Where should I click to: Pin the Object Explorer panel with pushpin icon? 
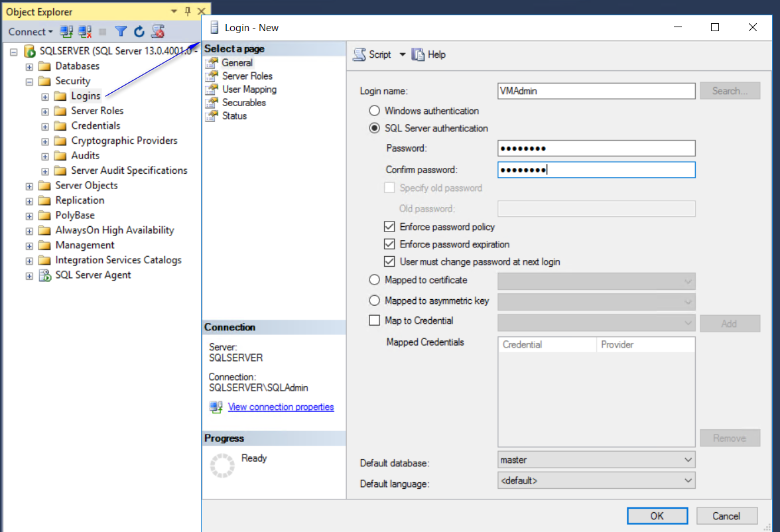[188, 11]
